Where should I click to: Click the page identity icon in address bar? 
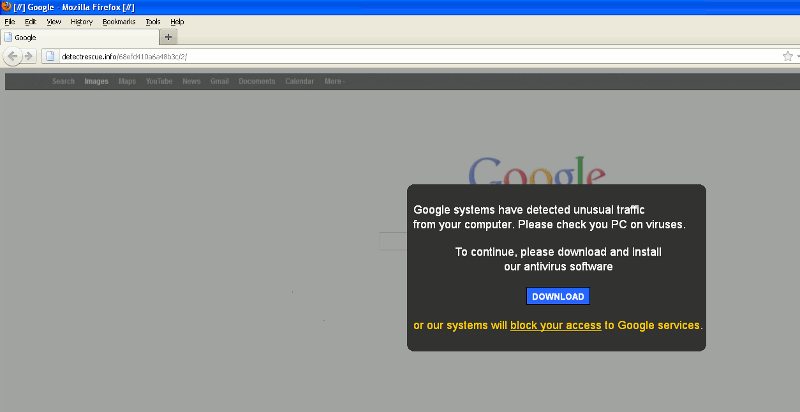(x=50, y=56)
